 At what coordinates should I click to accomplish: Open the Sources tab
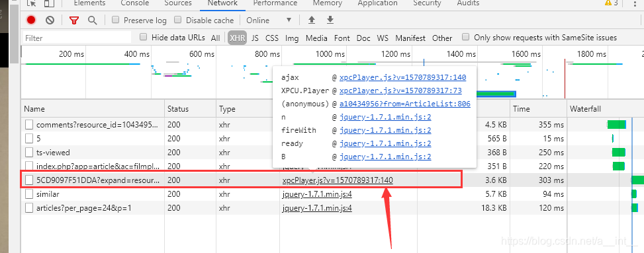tap(178, 3)
